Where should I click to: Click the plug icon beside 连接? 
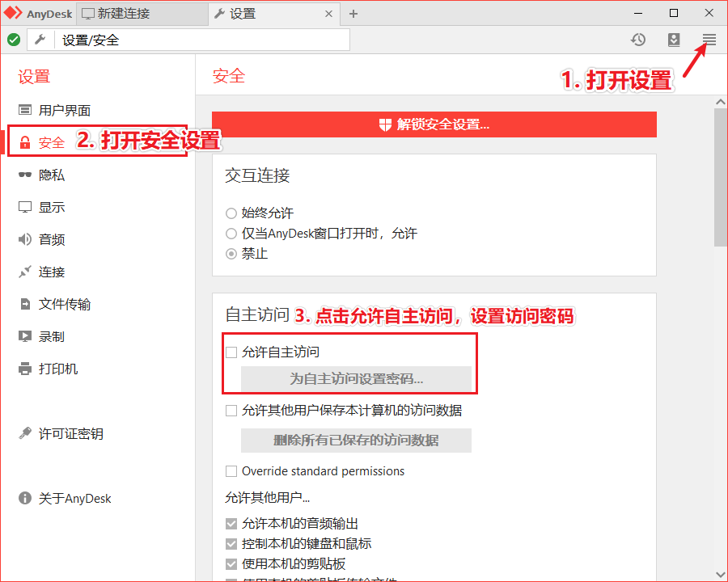(24, 272)
